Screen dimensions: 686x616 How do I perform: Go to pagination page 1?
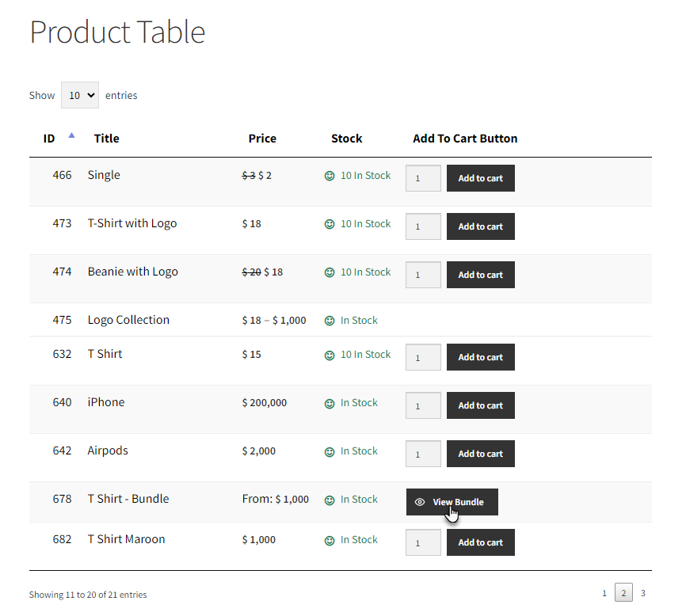[x=604, y=593]
